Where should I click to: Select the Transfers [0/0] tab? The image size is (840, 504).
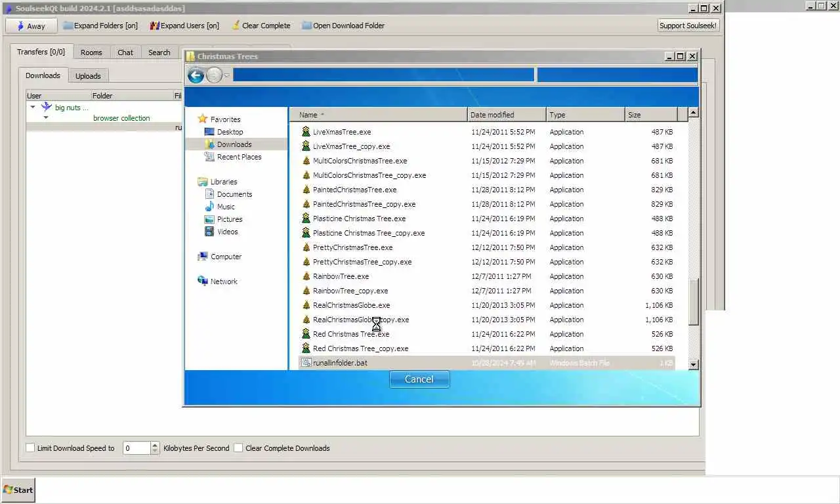(41, 52)
